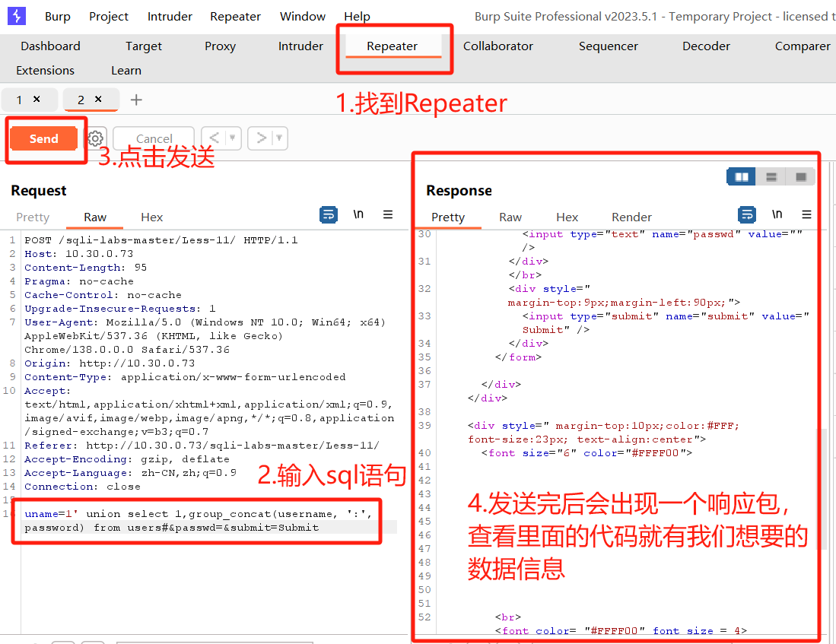Switch Request view to Raw

95,217
